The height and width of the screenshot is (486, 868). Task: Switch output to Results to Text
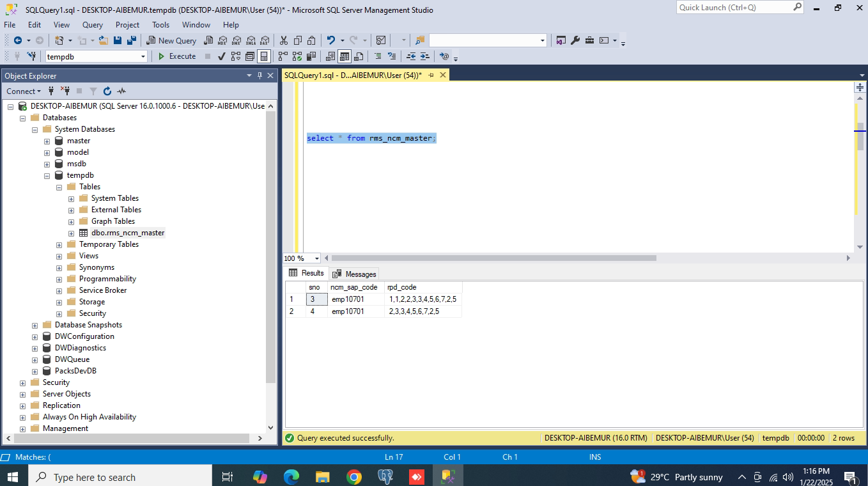point(330,56)
